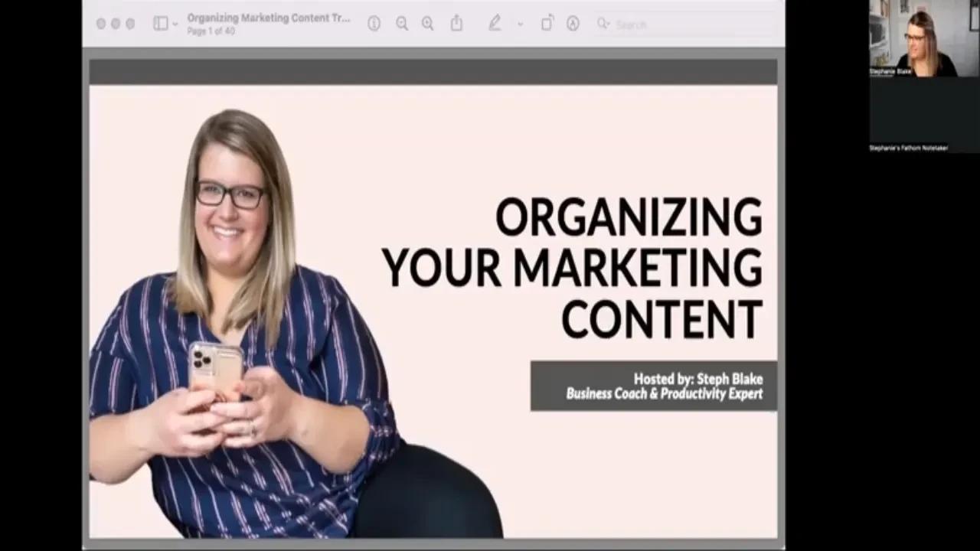This screenshot has width=980, height=551.
Task: Expand the highlight color options chevron
Action: (521, 24)
